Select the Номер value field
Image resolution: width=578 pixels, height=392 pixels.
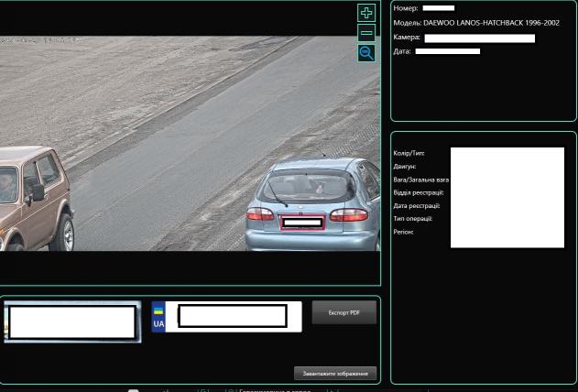point(439,8)
